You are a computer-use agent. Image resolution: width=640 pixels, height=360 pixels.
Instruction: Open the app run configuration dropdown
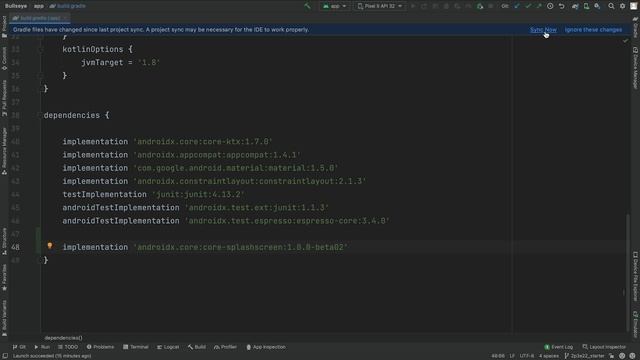click(x=335, y=6)
